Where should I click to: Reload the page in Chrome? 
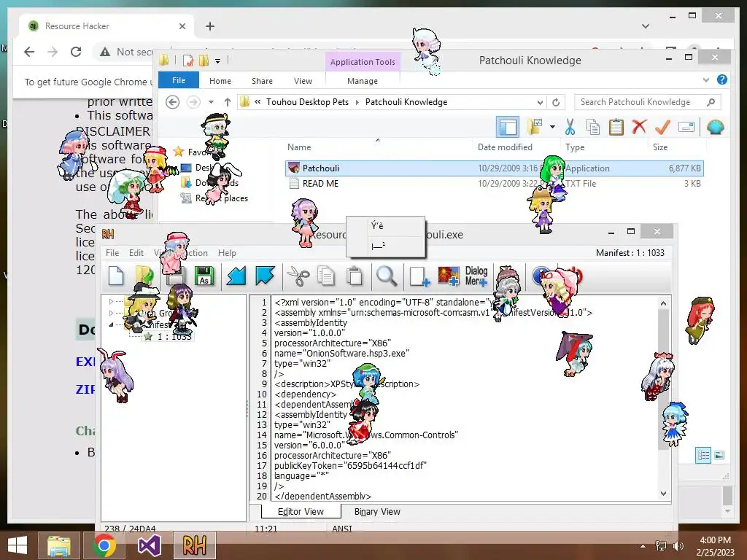pyautogui.click(x=76, y=52)
